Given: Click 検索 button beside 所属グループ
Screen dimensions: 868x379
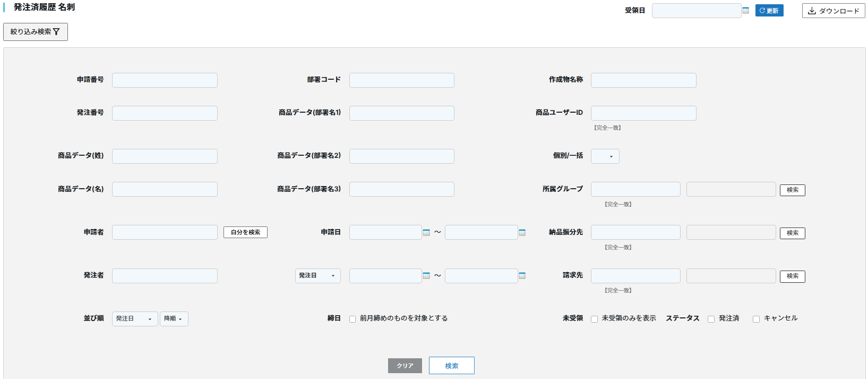Looking at the screenshot, I should (792, 190).
